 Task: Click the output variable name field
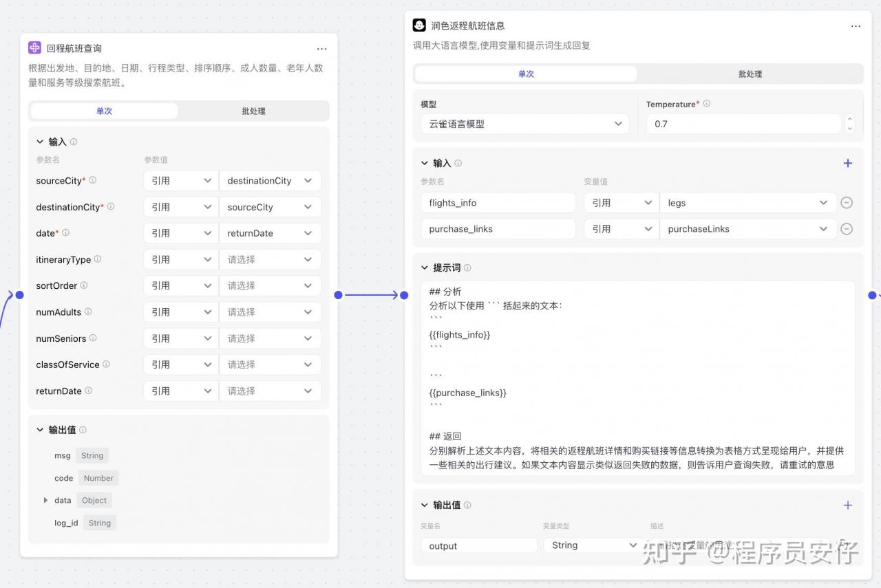479,545
